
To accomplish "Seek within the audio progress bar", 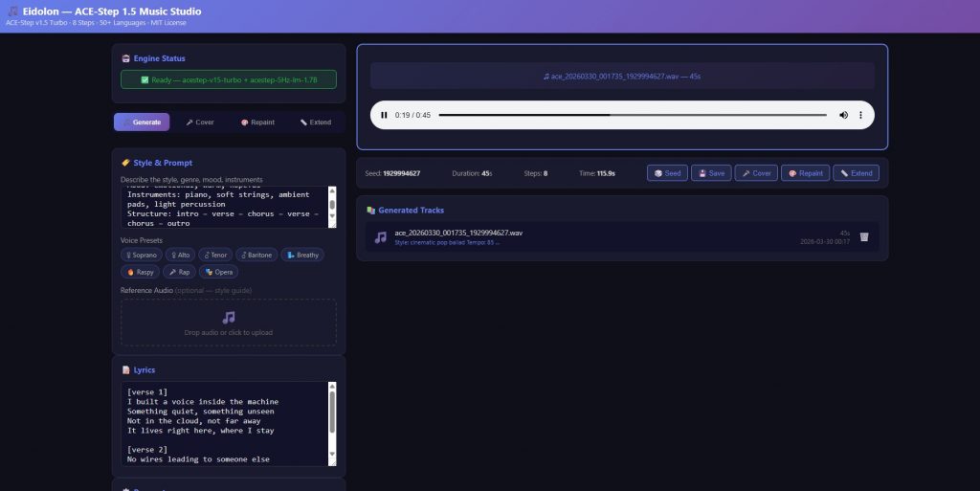I will pos(633,115).
